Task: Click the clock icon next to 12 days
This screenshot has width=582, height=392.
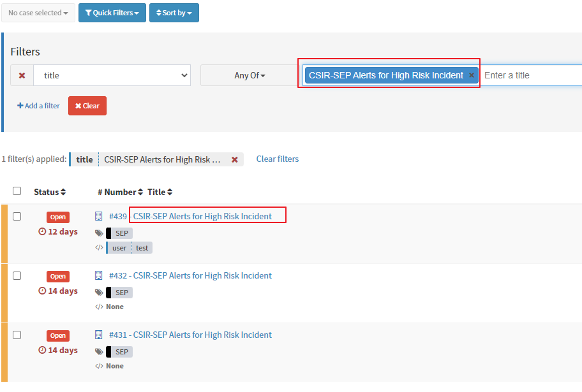Action: click(40, 231)
